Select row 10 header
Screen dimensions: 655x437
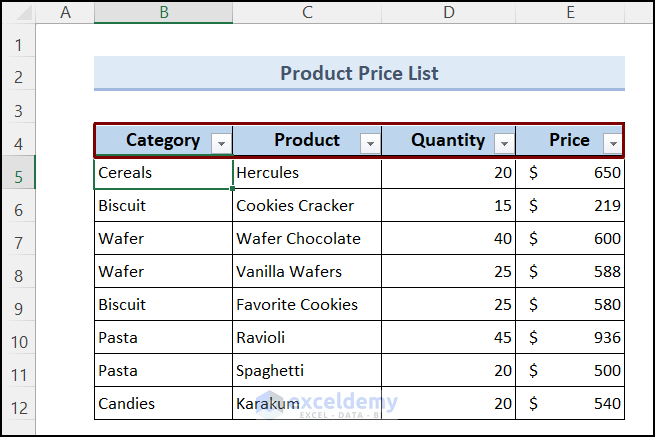(x=18, y=341)
